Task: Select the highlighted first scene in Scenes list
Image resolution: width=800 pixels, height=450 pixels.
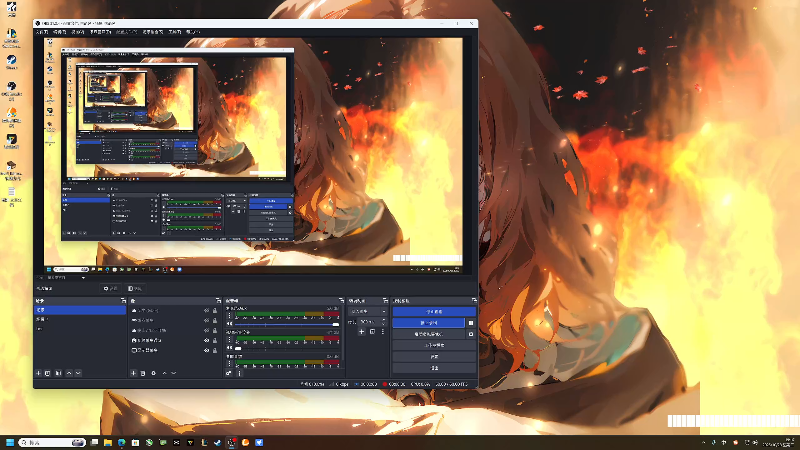Action: [80, 310]
